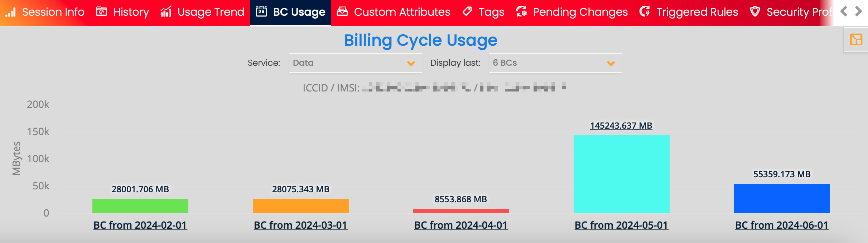Click the History tab icon
This screenshot has height=243, width=868.
[101, 12]
